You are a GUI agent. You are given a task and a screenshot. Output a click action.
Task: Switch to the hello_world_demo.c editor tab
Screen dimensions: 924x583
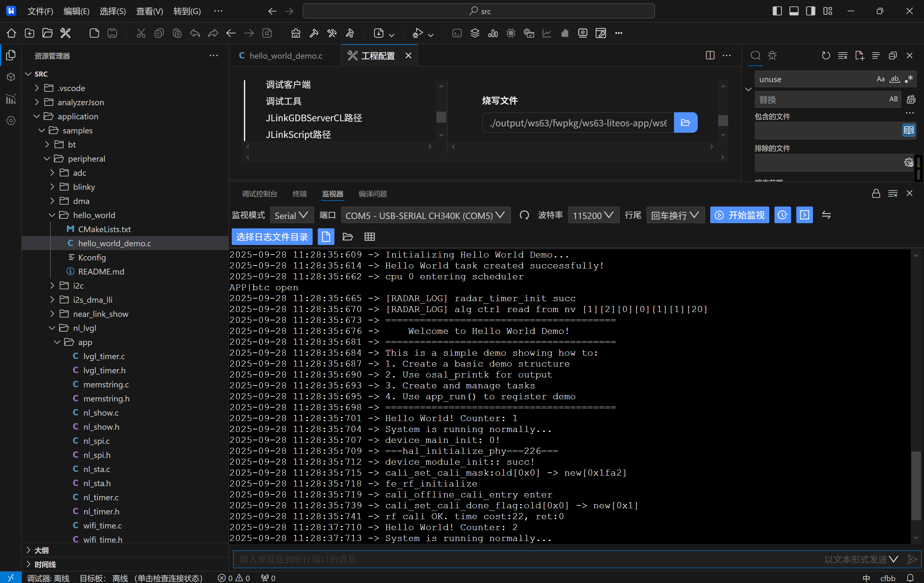[285, 55]
